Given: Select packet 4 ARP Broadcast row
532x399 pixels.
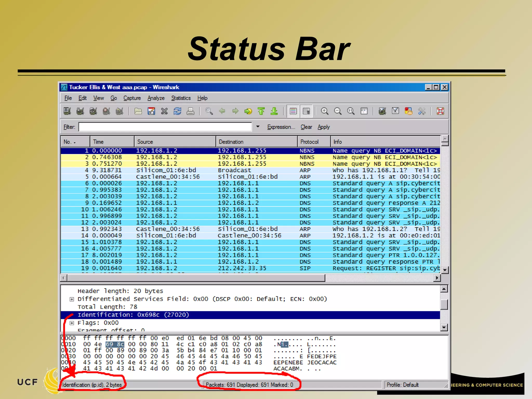Looking at the screenshot, I should (x=250, y=170).
